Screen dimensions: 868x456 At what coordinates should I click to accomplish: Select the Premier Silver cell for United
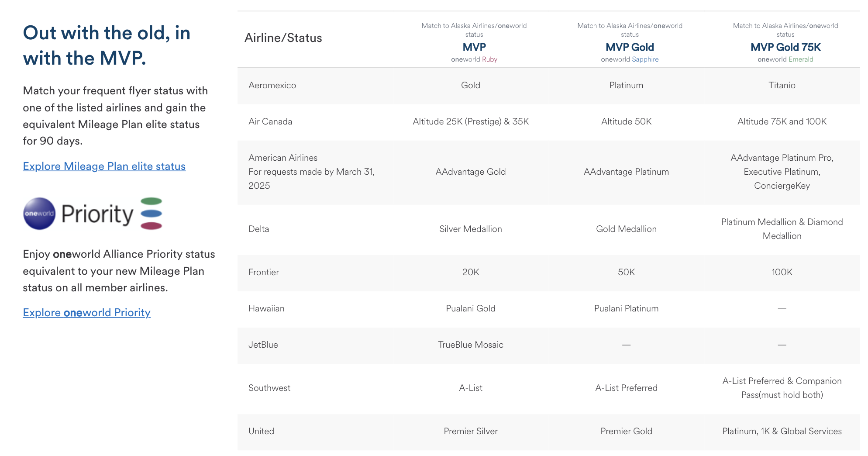[x=471, y=431]
